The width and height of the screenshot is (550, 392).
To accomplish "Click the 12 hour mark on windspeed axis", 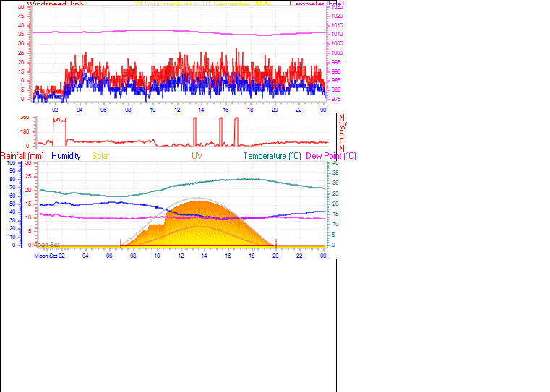I will pos(177,109).
